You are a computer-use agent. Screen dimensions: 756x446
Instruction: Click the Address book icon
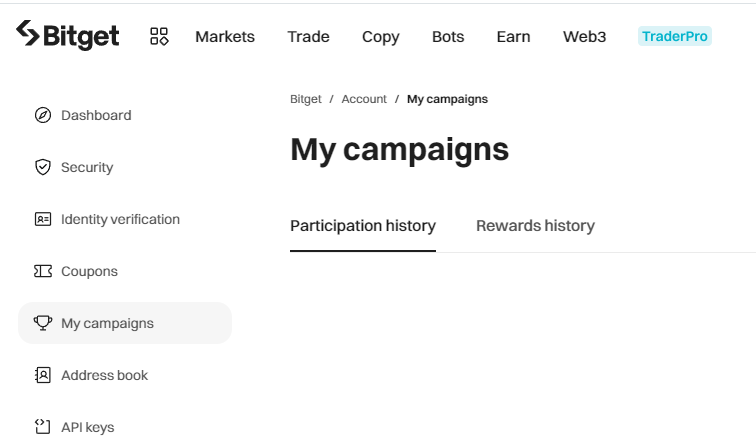pos(42,375)
